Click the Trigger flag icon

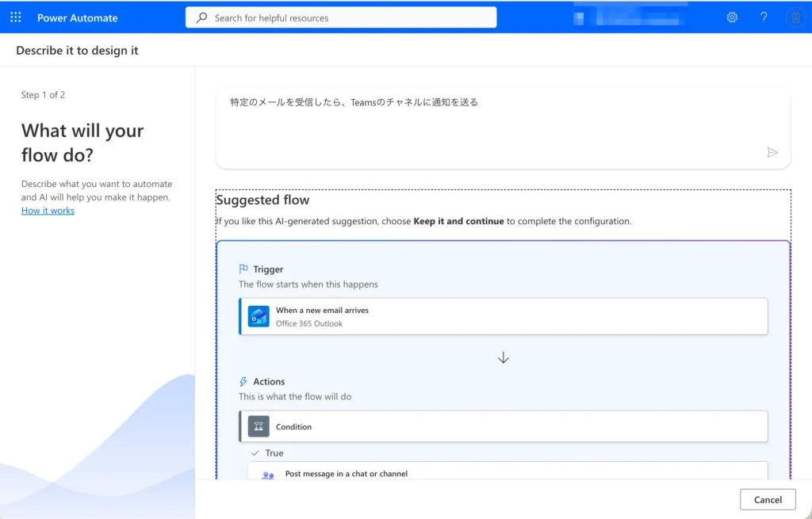(243, 269)
